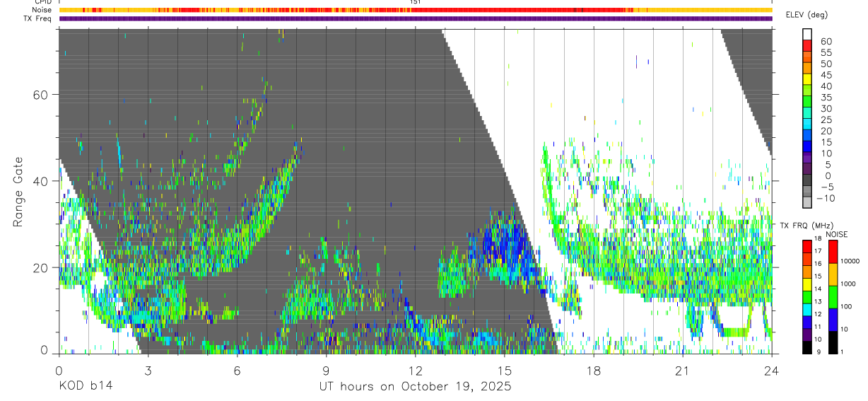
Task: Click the '-10' label on the ELEV colorbar
Action: point(825,198)
